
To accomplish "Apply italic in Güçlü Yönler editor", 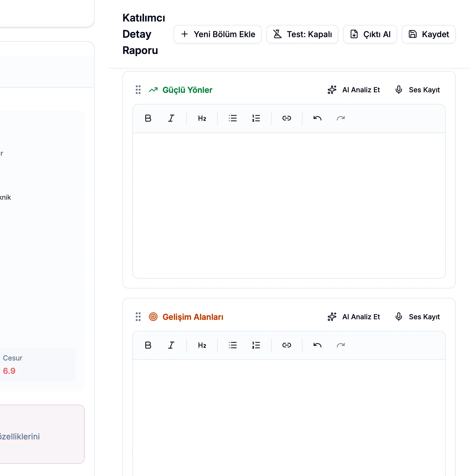I will (171, 118).
